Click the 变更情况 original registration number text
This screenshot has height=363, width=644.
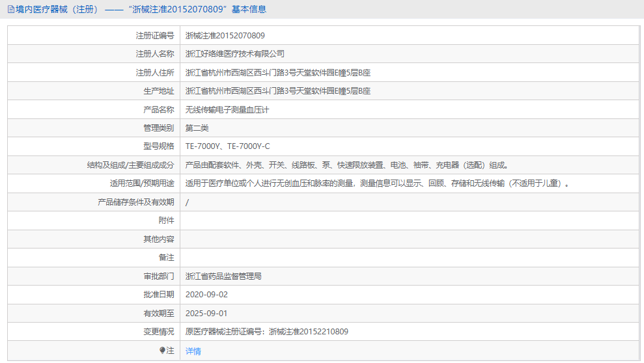click(x=266, y=332)
